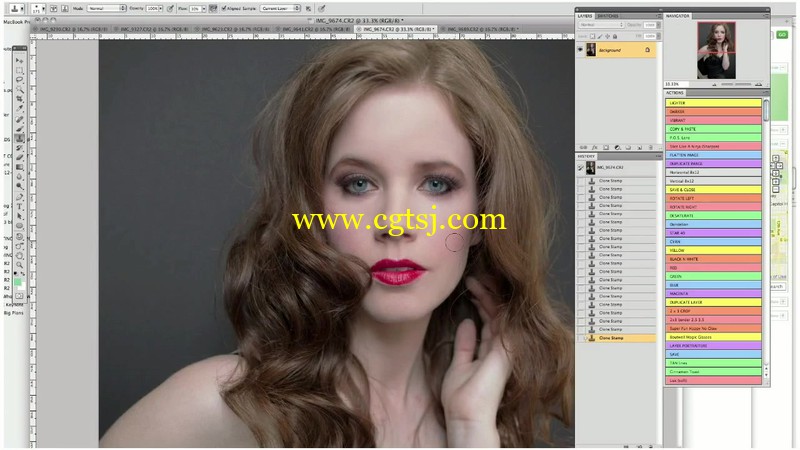This screenshot has width=800, height=450.
Task: Select the last Clone Stamp history state
Action: pos(616,338)
